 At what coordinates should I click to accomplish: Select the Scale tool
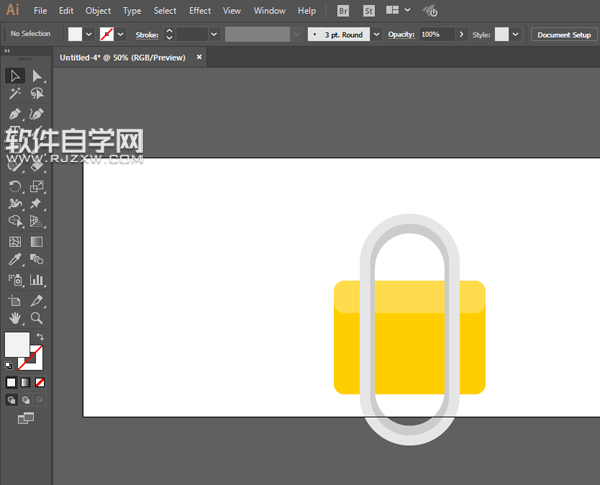pos(37,186)
